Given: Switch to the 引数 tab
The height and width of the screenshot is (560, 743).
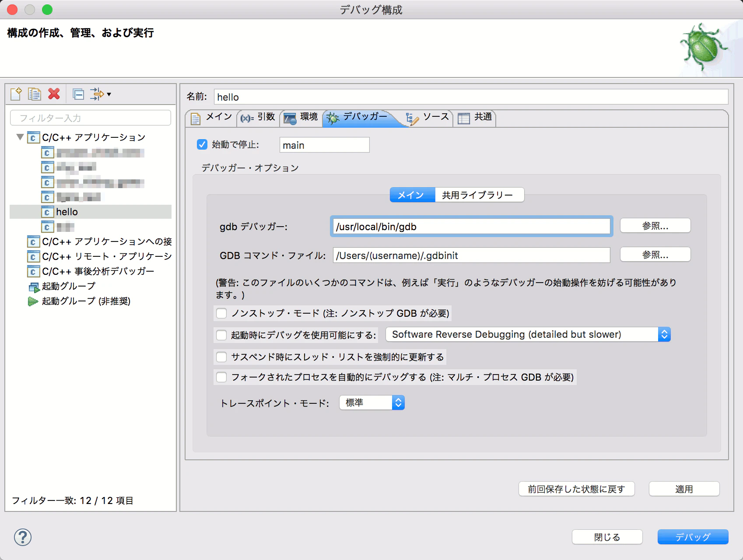Looking at the screenshot, I should click(258, 117).
